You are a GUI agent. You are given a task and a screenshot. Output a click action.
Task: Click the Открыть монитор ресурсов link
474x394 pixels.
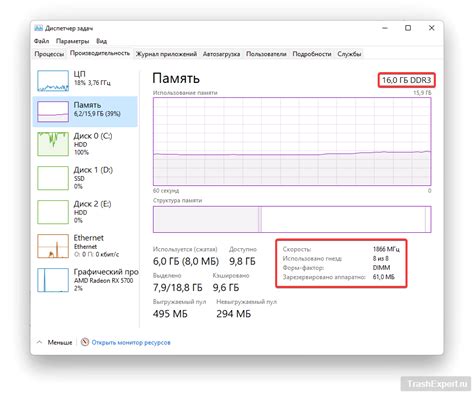click(131, 342)
